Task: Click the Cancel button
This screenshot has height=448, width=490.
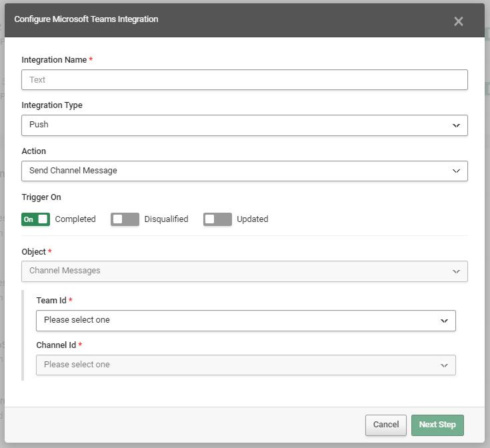Action: pos(385,425)
